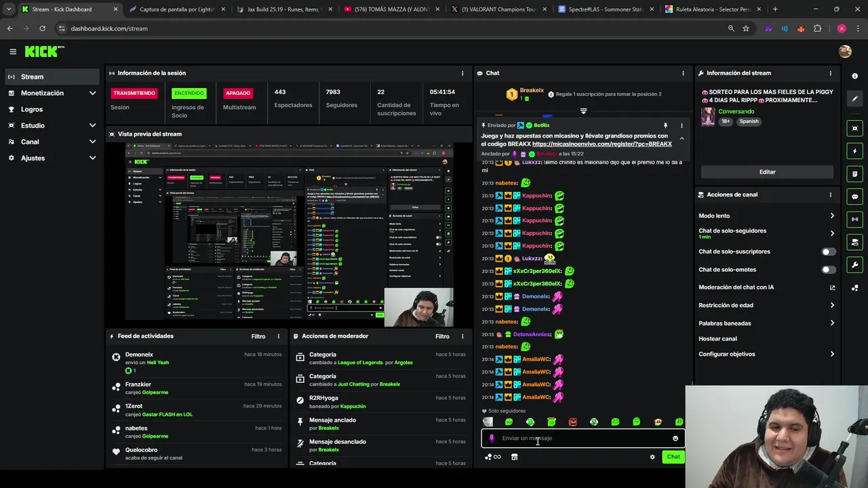
Task: Open the micasinoenvivo register link
Action: click(602, 144)
